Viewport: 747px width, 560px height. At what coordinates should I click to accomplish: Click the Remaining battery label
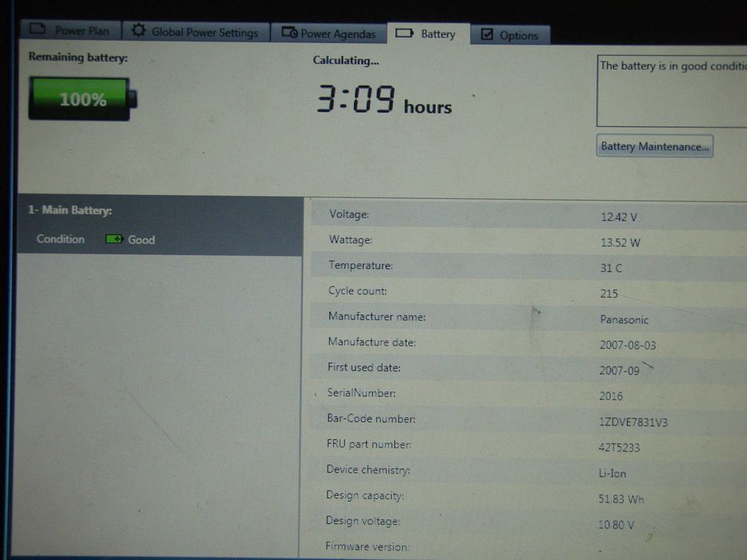(x=78, y=57)
